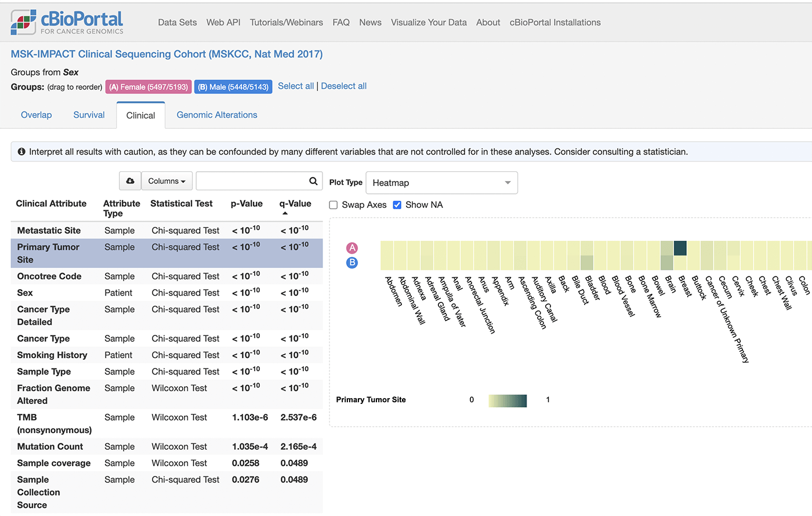
Task: Open the Plot Type Heatmap dropdown
Action: click(x=441, y=183)
